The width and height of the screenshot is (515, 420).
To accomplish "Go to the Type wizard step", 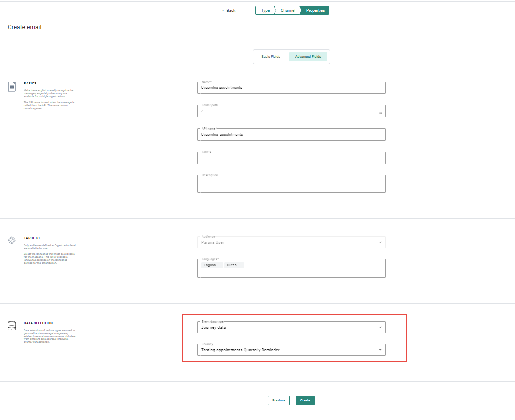I will pos(265,10).
